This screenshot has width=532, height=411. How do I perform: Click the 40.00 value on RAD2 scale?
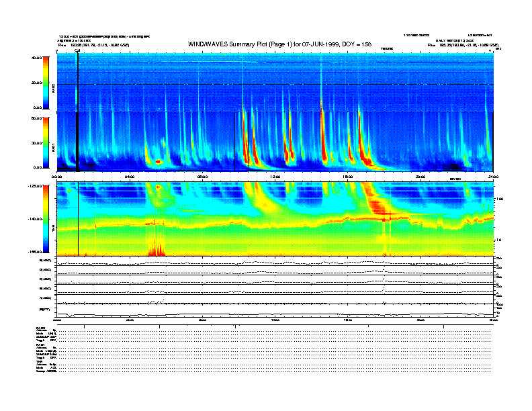tap(36, 58)
